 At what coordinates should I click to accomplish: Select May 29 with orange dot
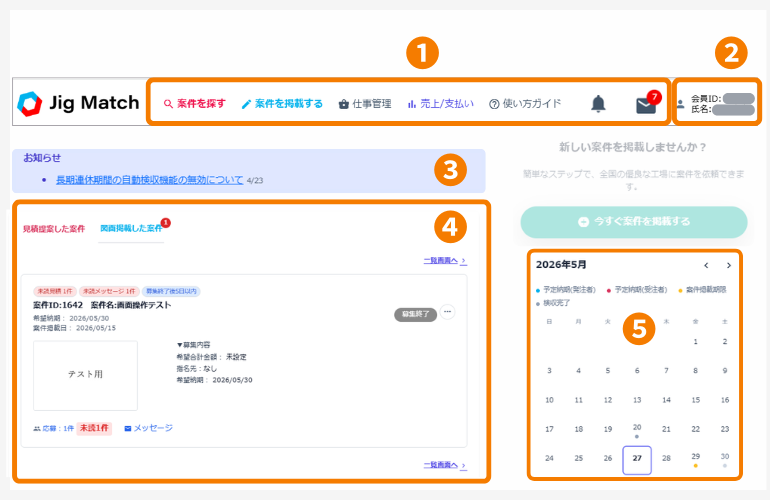(x=695, y=458)
